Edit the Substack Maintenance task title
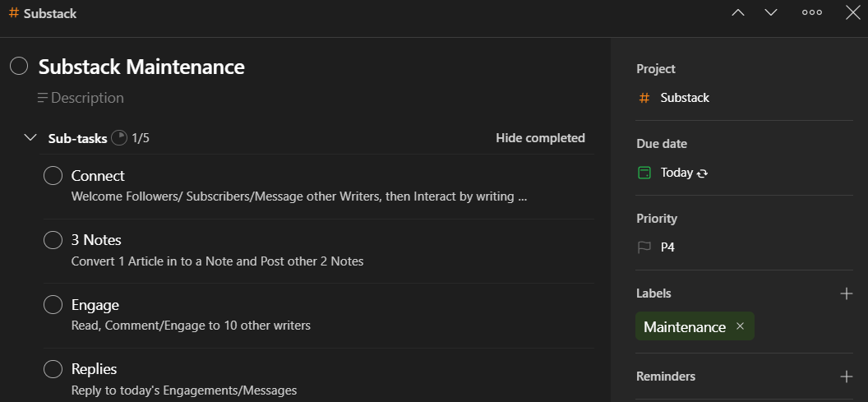The width and height of the screenshot is (868, 402). (x=141, y=67)
